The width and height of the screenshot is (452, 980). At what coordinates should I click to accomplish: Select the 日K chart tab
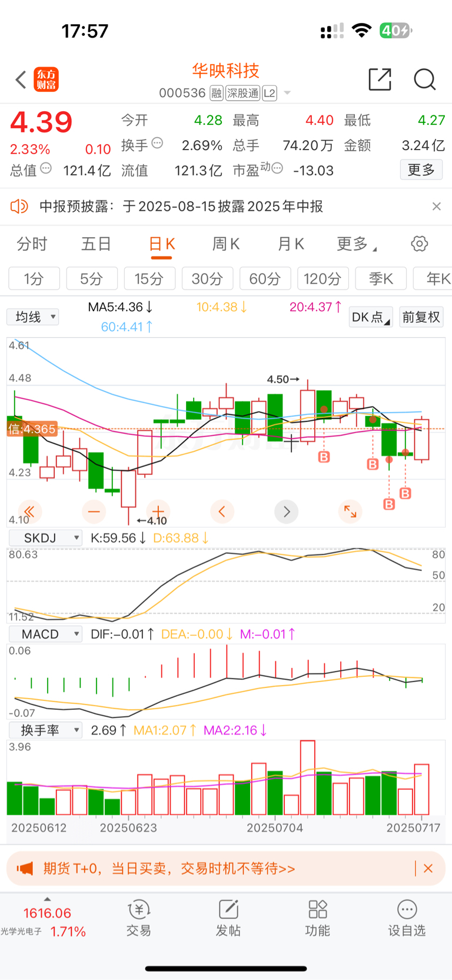click(162, 244)
